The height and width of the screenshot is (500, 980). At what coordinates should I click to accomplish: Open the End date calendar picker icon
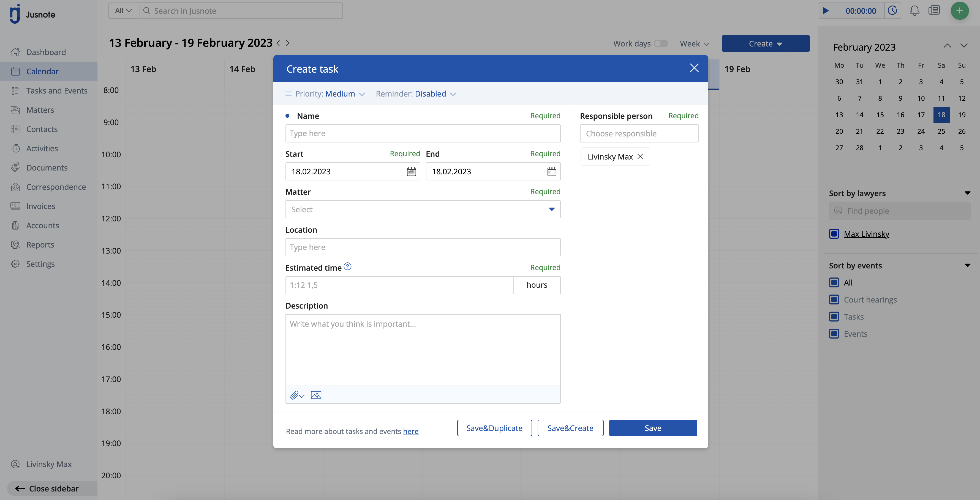552,172
